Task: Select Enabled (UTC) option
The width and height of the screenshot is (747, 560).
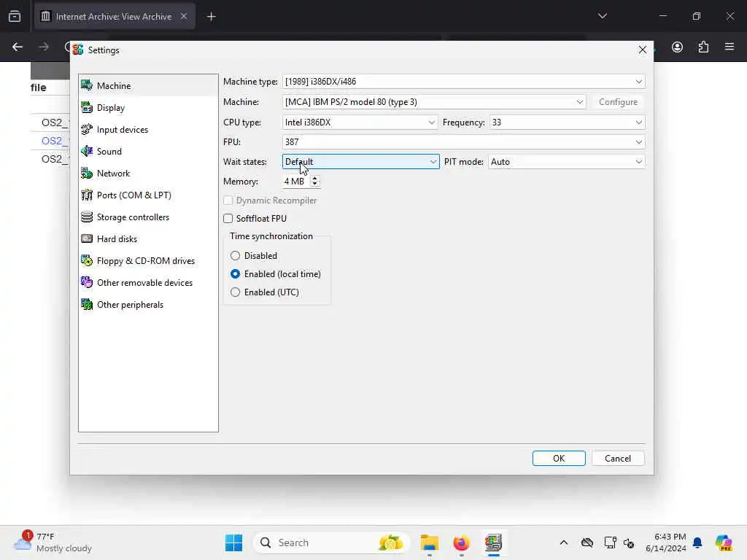Action: [x=235, y=292]
